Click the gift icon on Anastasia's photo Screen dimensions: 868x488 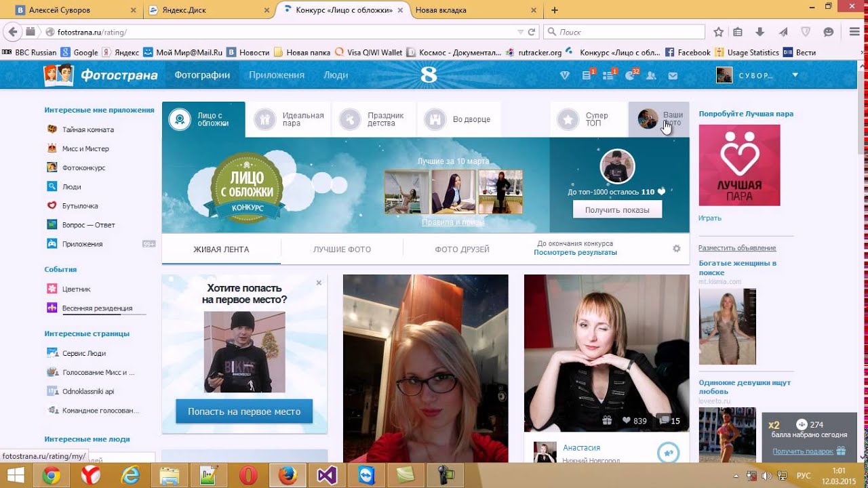pyautogui.click(x=608, y=421)
